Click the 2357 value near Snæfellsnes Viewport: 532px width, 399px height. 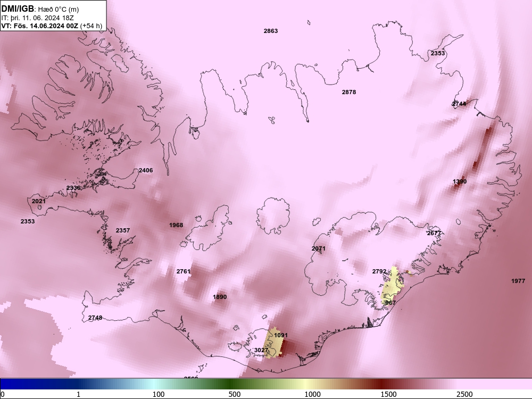click(x=123, y=230)
